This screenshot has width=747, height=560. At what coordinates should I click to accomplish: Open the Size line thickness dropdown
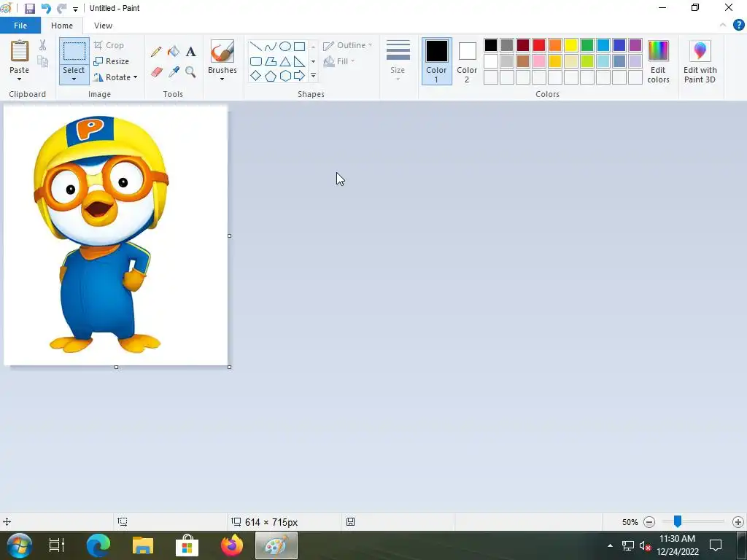[398, 61]
